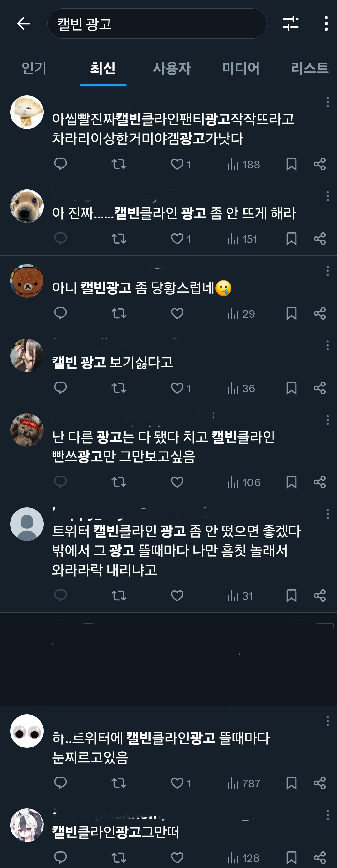Switch to the 사용자 tab

point(172,68)
